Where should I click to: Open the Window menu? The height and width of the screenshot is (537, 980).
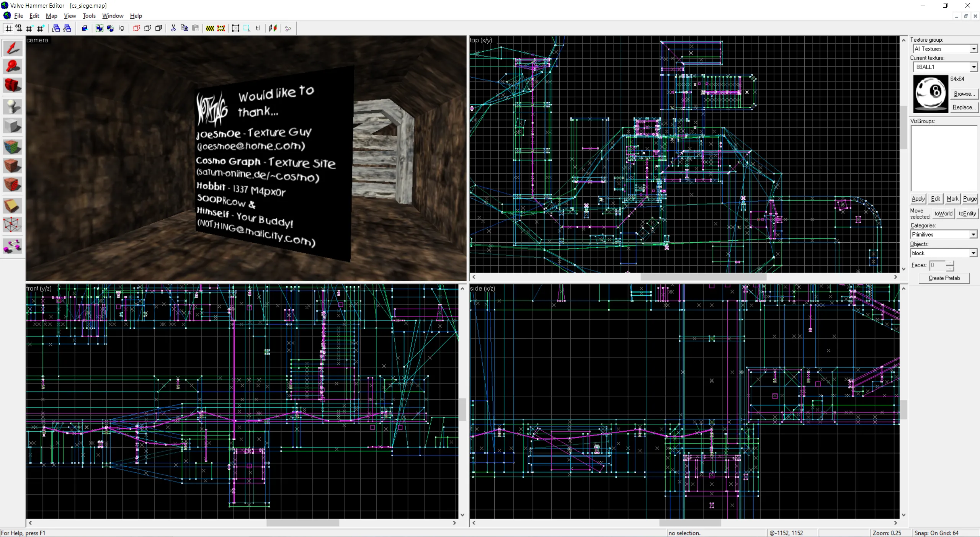click(x=113, y=16)
